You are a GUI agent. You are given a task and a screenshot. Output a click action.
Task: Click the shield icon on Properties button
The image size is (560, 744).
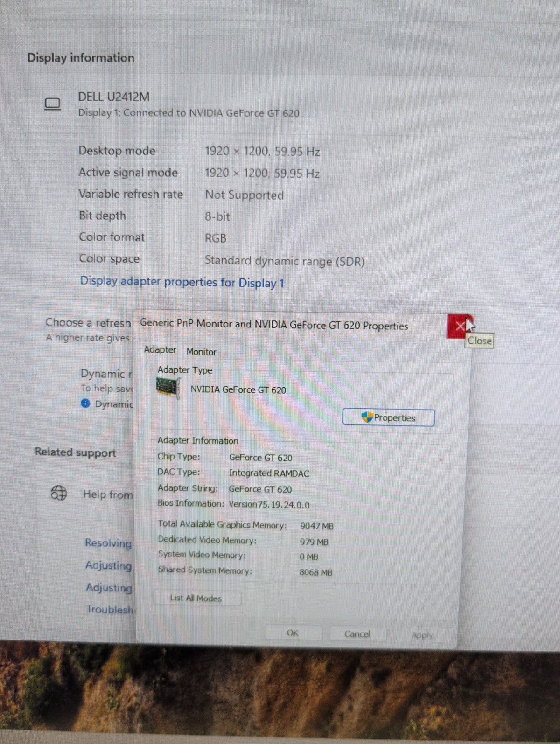pyautogui.click(x=367, y=417)
